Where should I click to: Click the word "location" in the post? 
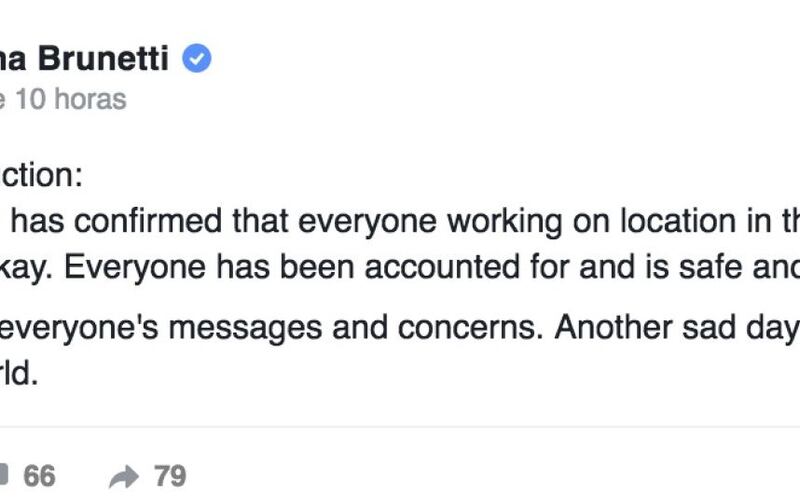(678, 221)
